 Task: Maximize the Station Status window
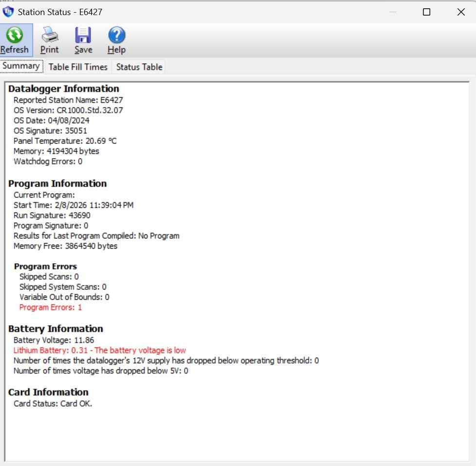coord(426,12)
